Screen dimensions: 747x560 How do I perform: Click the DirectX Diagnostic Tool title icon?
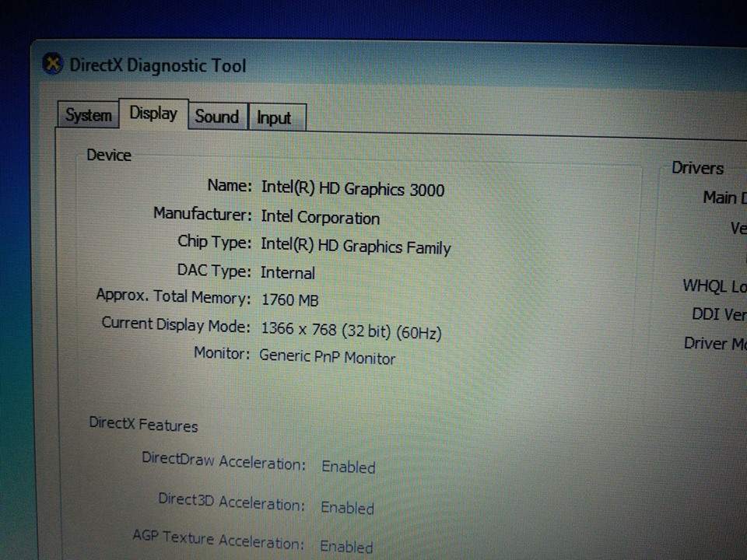point(53,63)
